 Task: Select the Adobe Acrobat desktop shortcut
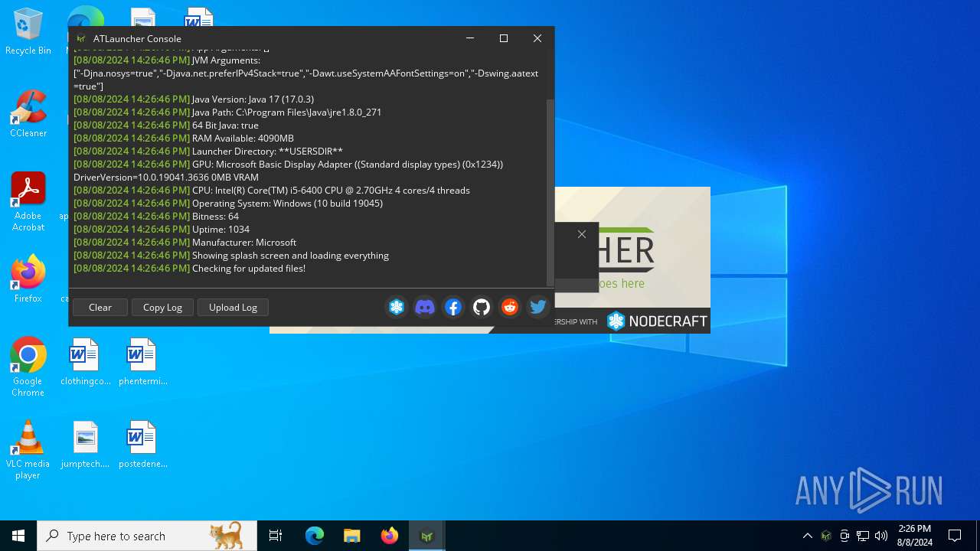click(28, 202)
